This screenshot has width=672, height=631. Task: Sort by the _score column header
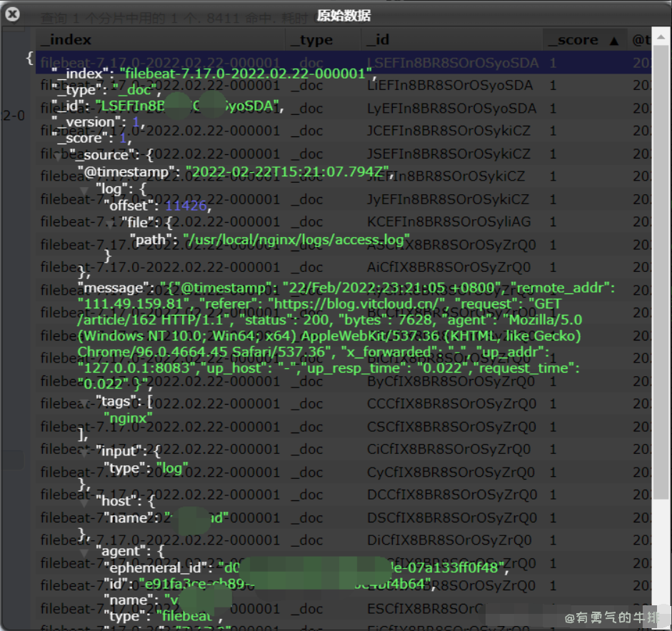click(585, 40)
